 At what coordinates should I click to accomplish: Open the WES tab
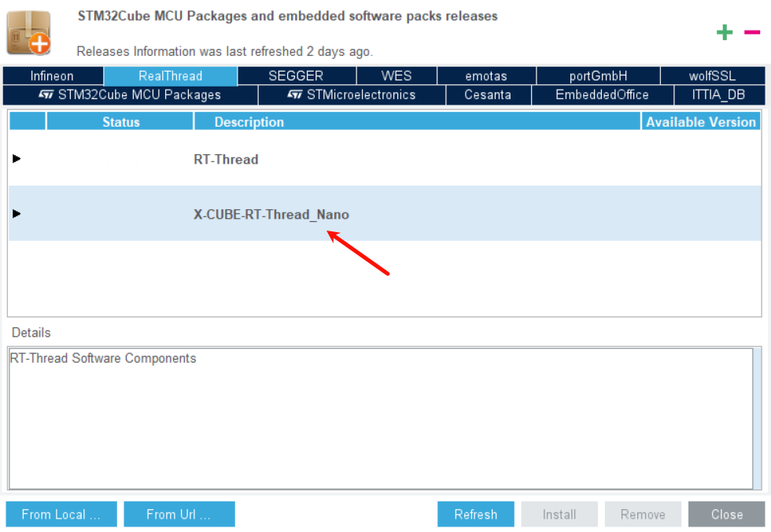397,76
